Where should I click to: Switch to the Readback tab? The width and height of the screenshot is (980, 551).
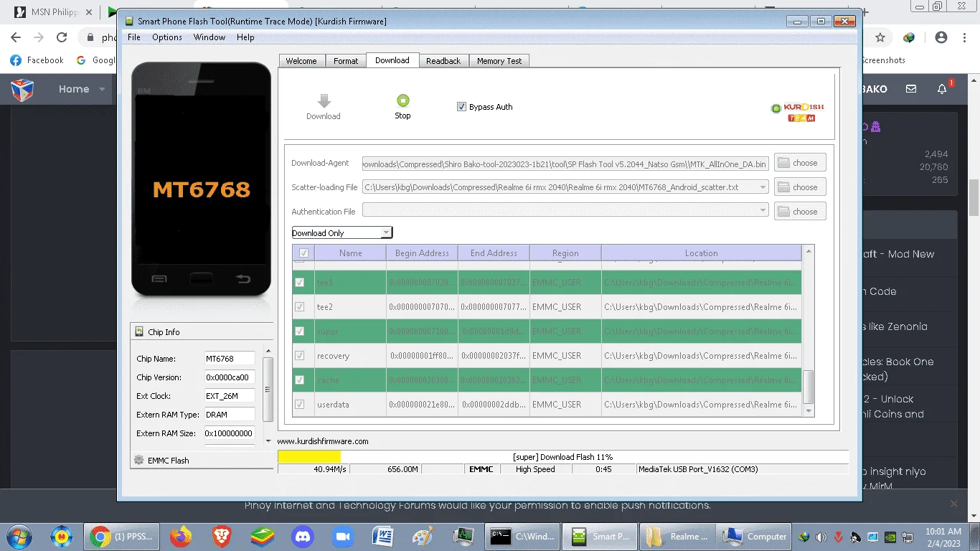[x=443, y=61]
